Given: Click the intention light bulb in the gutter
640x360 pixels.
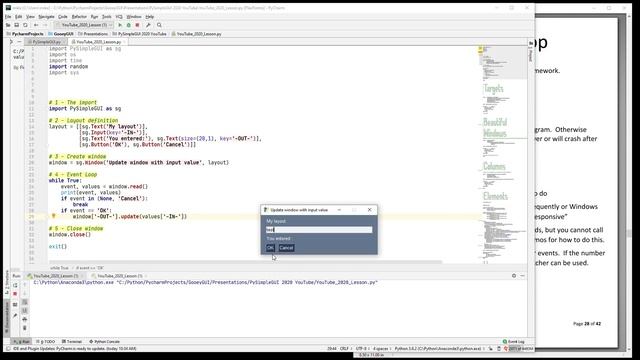Looking at the screenshot, I should coord(53,216).
